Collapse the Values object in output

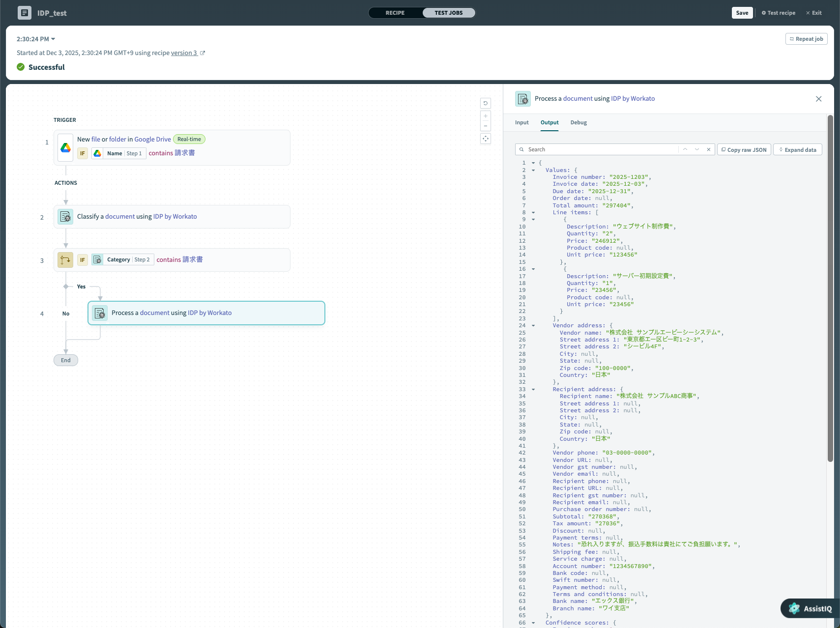pos(533,170)
